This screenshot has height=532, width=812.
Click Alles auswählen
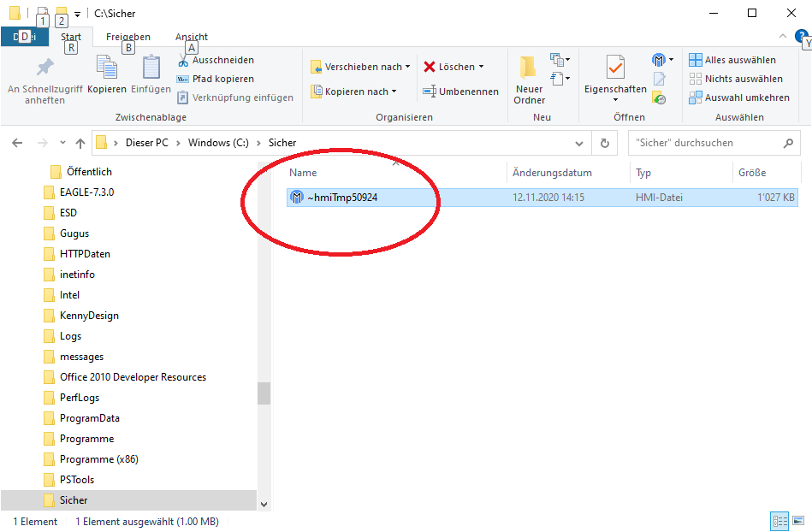click(733, 60)
